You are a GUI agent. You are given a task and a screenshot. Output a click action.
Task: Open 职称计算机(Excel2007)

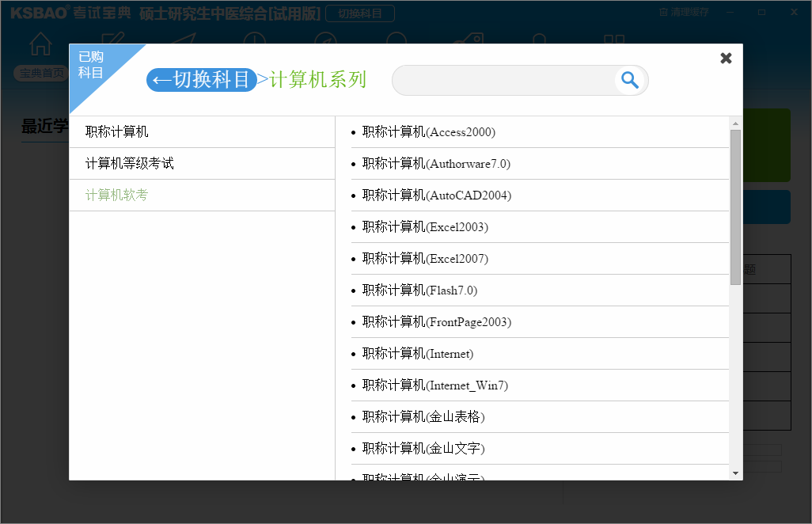coord(540,258)
